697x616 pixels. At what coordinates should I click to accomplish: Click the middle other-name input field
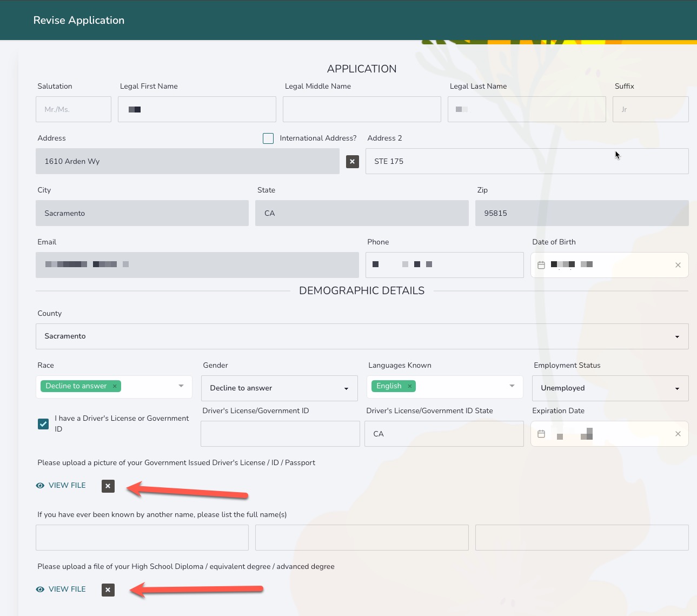pyautogui.click(x=362, y=538)
